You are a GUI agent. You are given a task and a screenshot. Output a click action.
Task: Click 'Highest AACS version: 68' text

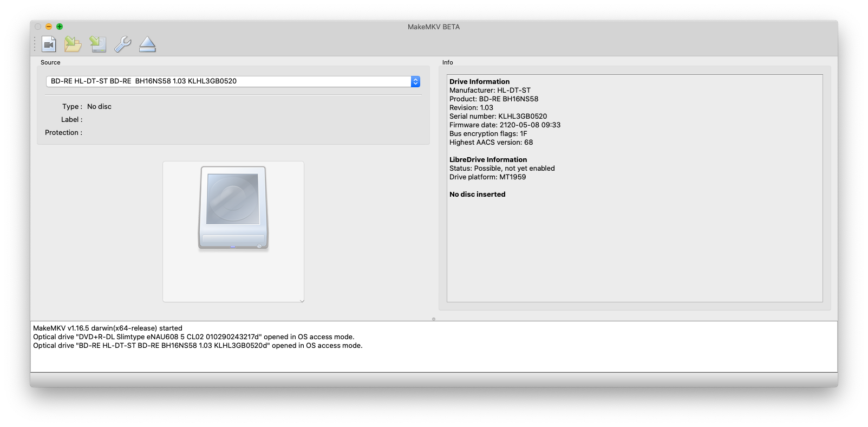[491, 143]
